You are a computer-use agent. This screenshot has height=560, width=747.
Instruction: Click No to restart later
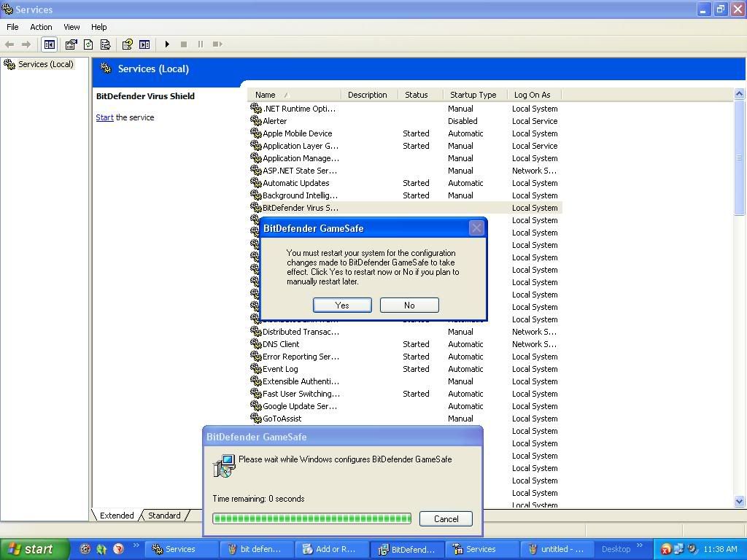pos(409,306)
